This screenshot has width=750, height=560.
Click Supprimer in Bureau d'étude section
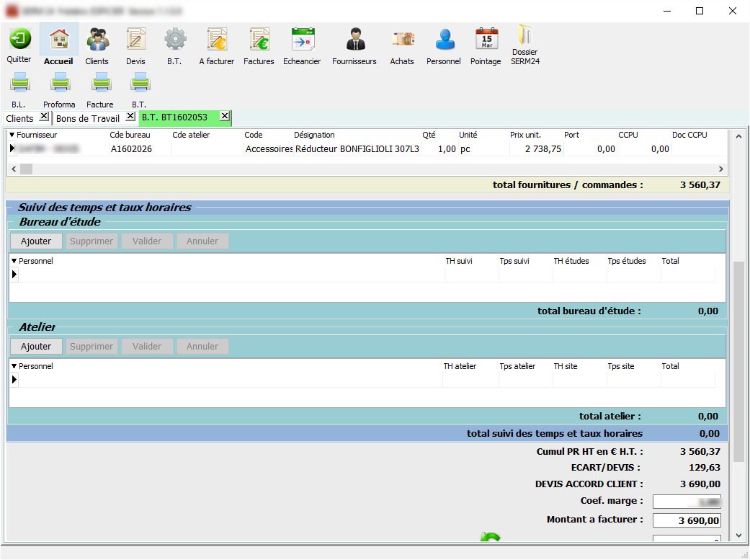[91, 241]
